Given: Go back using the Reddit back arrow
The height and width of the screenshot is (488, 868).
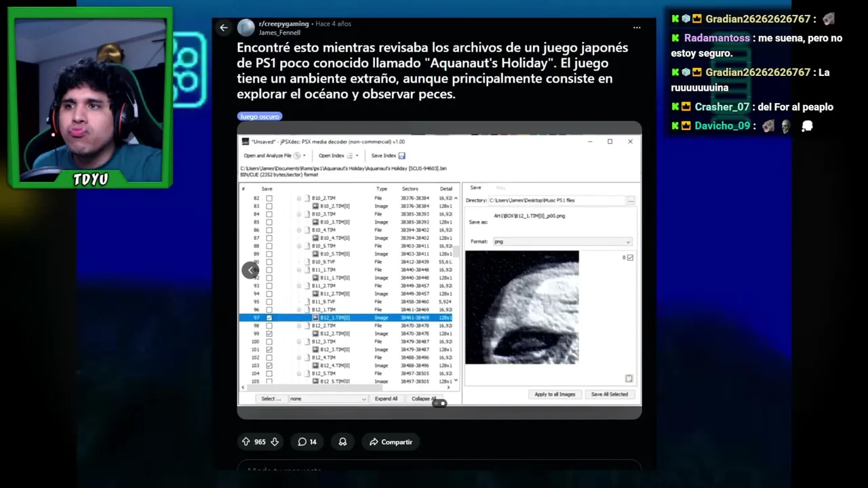Looking at the screenshot, I should (224, 28).
